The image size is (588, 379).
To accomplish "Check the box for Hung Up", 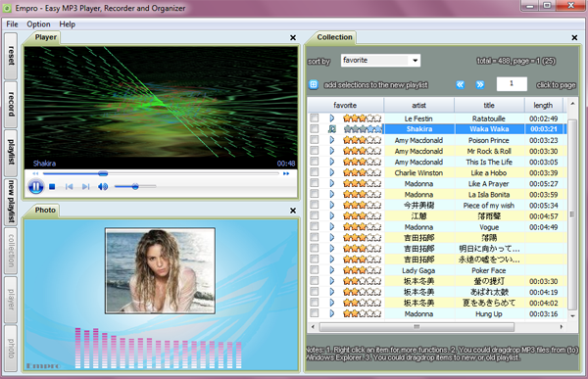I will (x=315, y=313).
